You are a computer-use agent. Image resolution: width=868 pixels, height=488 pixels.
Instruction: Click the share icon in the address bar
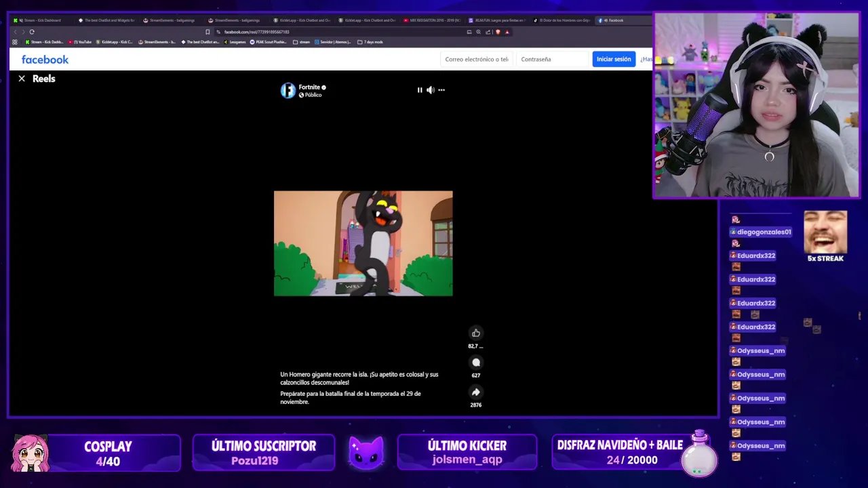click(x=488, y=32)
